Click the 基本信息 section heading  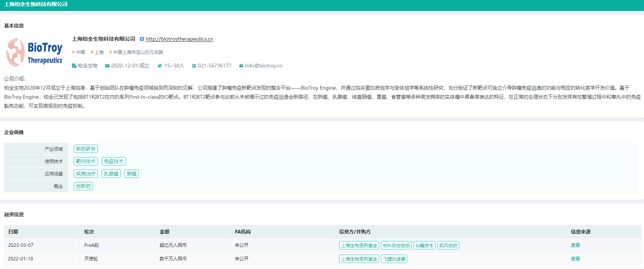[14, 26]
